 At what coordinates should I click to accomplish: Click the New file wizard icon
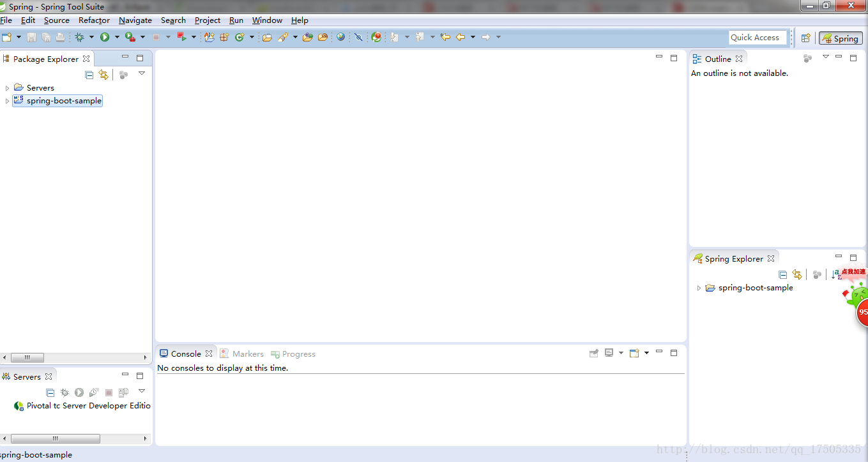[7, 37]
